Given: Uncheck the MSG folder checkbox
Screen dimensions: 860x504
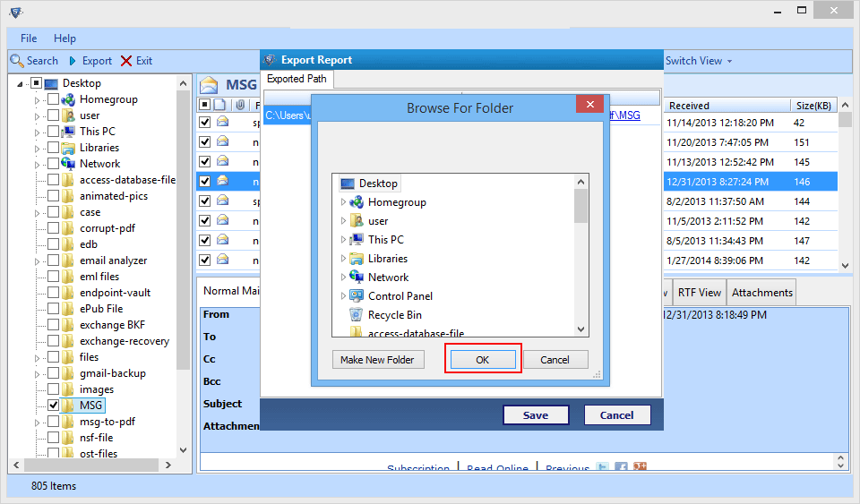Looking at the screenshot, I should [53, 406].
